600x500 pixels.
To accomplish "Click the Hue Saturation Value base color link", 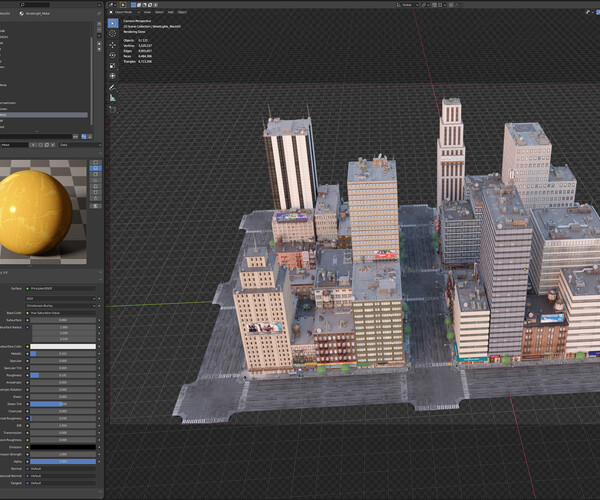I will coord(62,313).
